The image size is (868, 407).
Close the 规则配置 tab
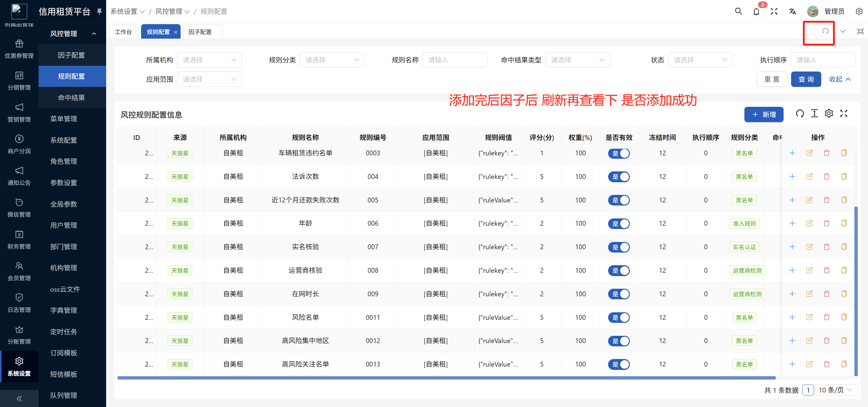[x=175, y=32]
